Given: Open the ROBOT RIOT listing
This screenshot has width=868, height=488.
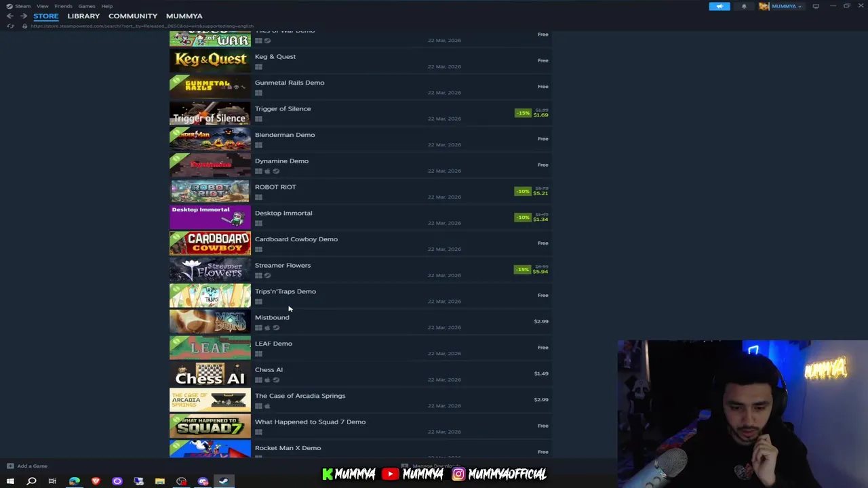Looking at the screenshot, I should [x=360, y=190].
